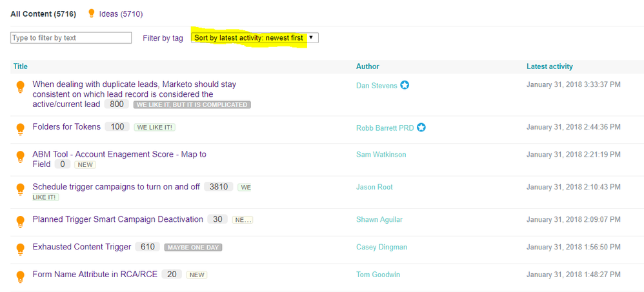Click star badge next to Dan Stevens

(x=405, y=85)
